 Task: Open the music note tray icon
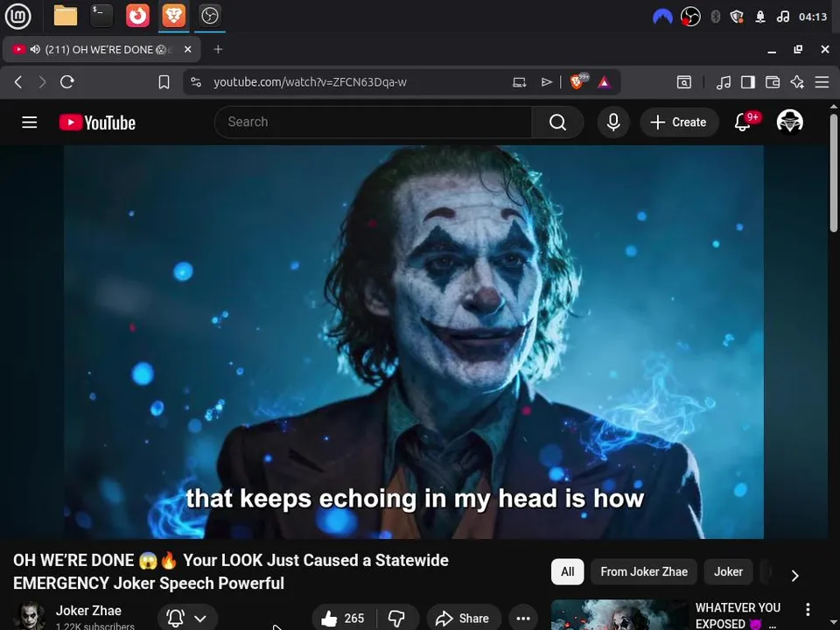tap(782, 17)
